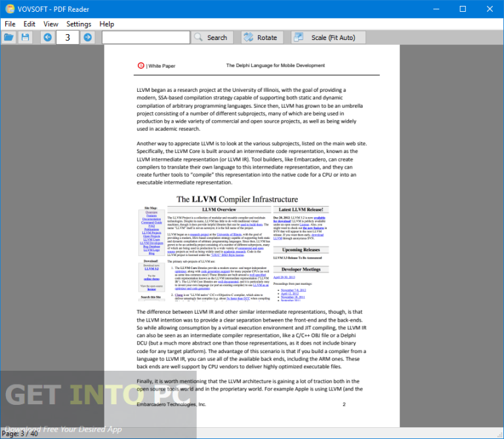Close the PDF Reader window
The width and height of the screenshot is (504, 439).
coord(490,9)
